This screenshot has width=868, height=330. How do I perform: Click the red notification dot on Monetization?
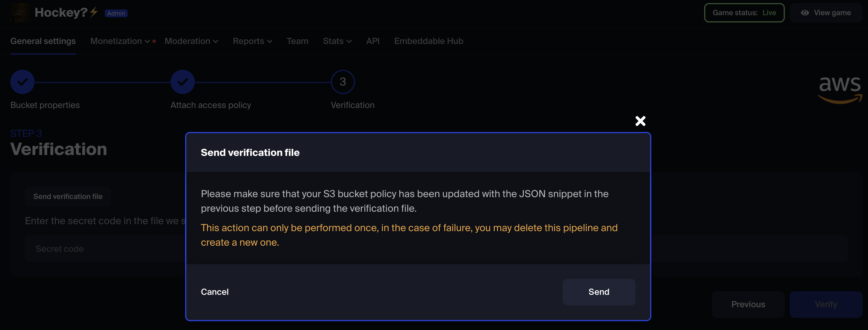[x=154, y=41]
